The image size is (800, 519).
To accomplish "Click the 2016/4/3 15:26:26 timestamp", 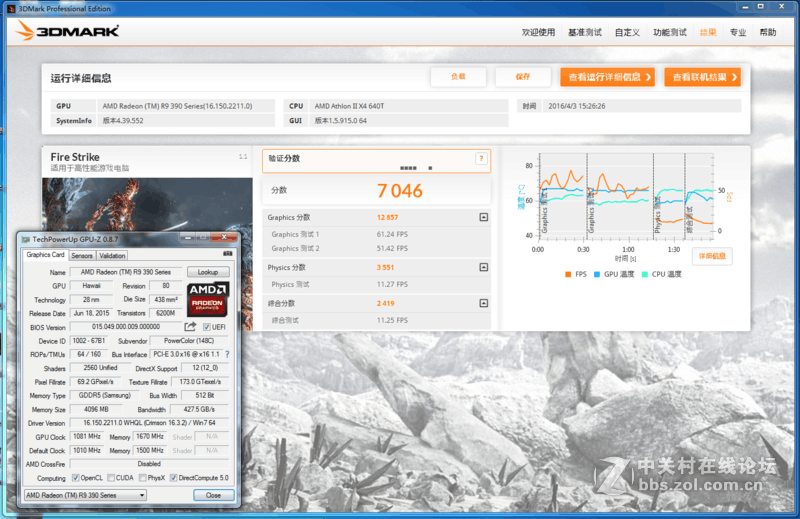I will (577, 106).
